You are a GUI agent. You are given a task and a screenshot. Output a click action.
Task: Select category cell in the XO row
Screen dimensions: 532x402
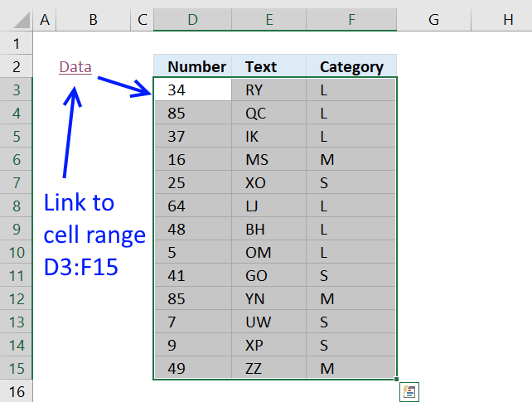[351, 182]
